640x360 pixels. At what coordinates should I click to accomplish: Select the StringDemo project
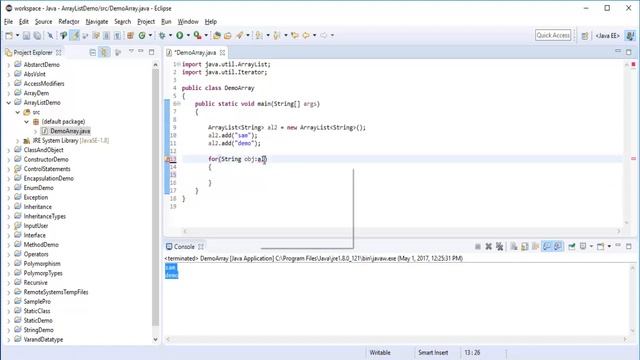38,330
